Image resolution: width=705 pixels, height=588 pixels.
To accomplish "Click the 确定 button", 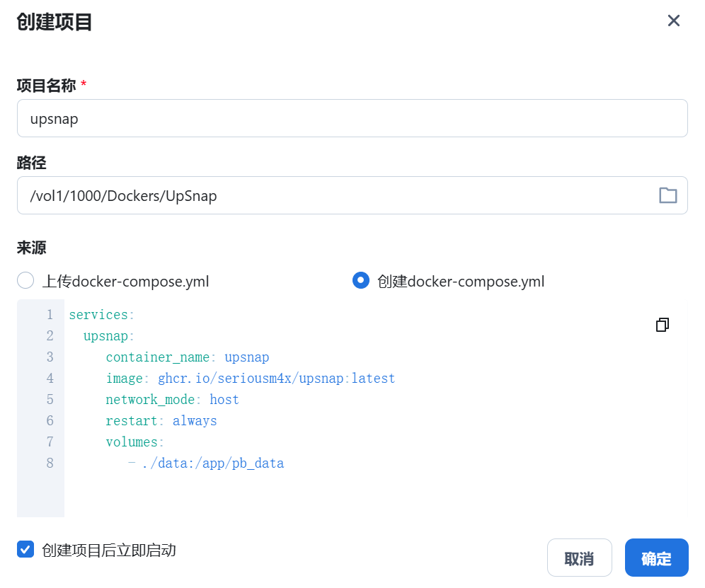I will tap(656, 558).
